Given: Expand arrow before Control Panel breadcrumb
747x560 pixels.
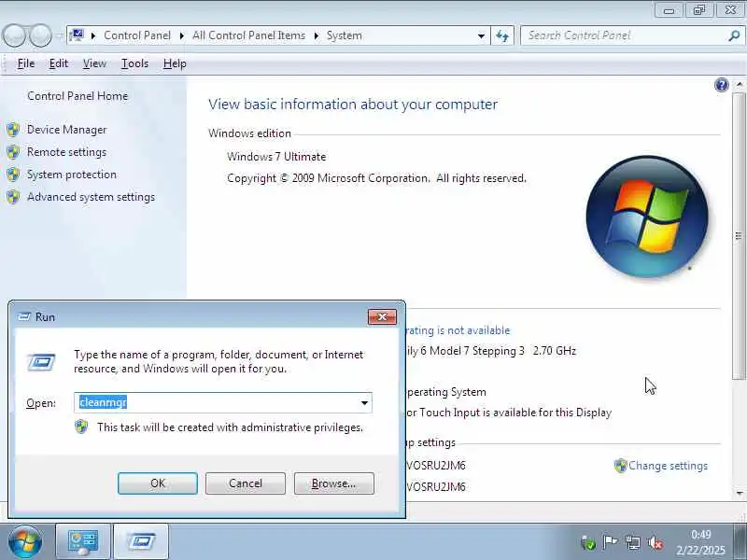Looking at the screenshot, I should (x=92, y=35).
